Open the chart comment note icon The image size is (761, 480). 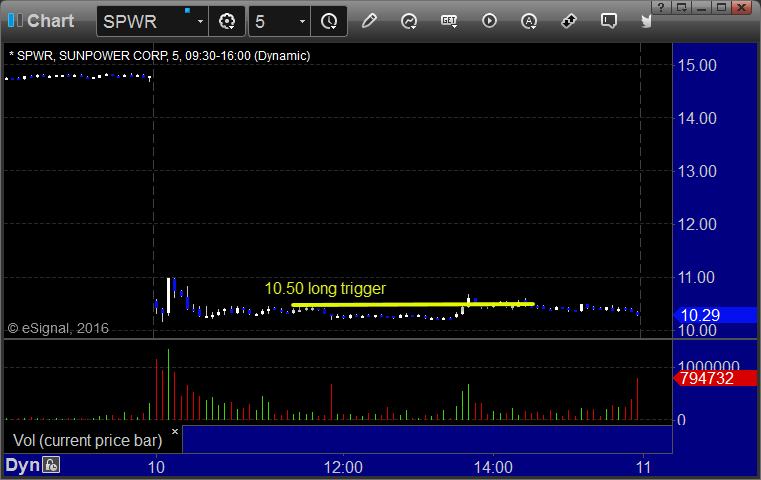click(609, 21)
